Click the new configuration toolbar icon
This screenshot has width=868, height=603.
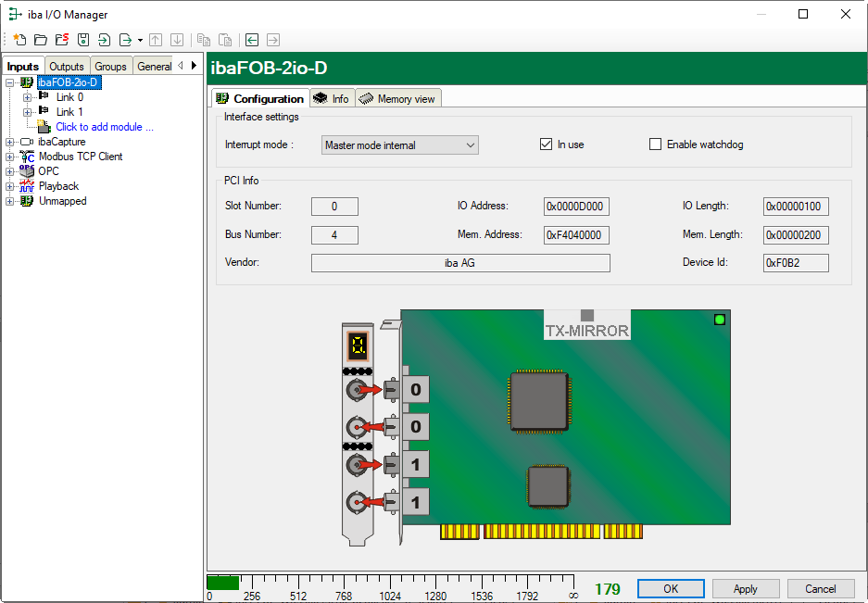click(x=19, y=40)
